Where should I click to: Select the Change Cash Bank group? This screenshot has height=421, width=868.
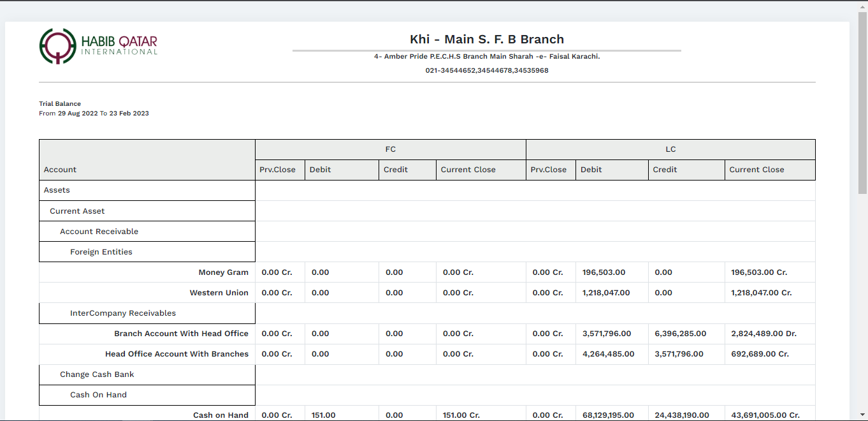tap(97, 374)
